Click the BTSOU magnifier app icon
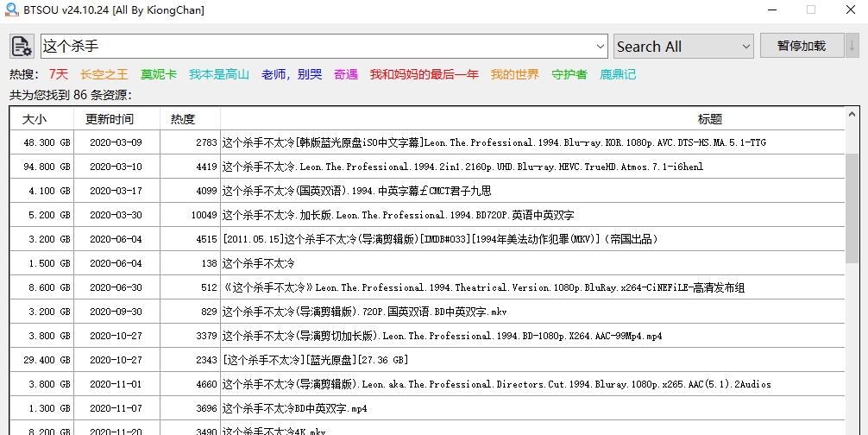This screenshot has height=435, width=868. tap(11, 9)
